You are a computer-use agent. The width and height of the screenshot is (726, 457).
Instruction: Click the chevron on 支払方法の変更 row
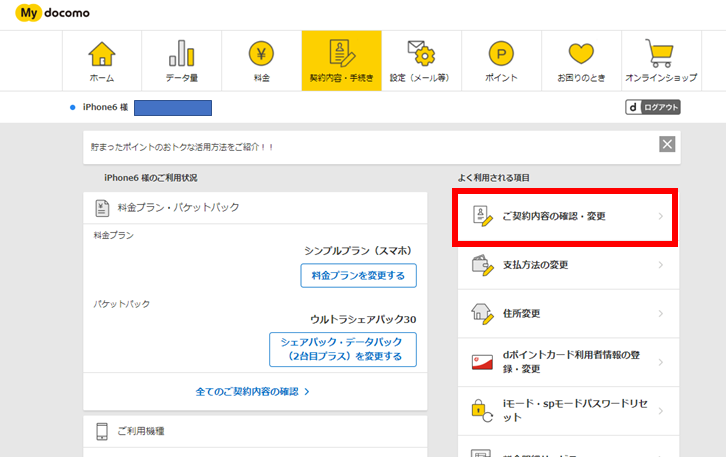pos(661,265)
